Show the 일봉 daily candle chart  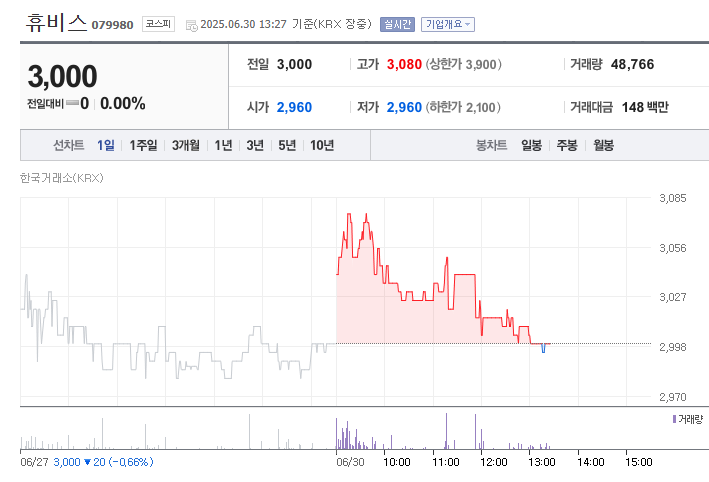coord(531,145)
